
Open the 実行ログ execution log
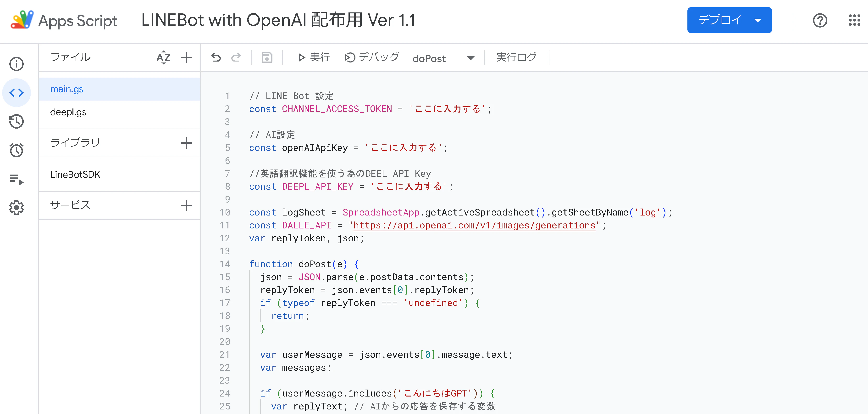point(517,57)
